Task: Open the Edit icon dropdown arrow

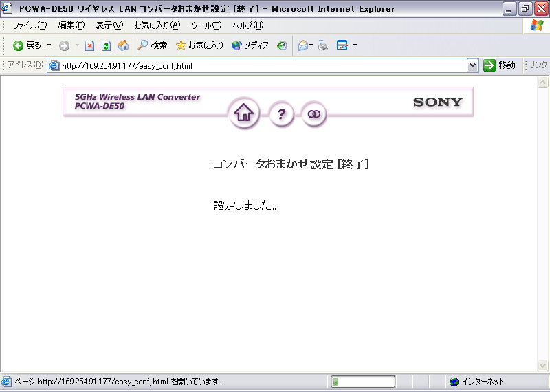Action: coord(355,45)
